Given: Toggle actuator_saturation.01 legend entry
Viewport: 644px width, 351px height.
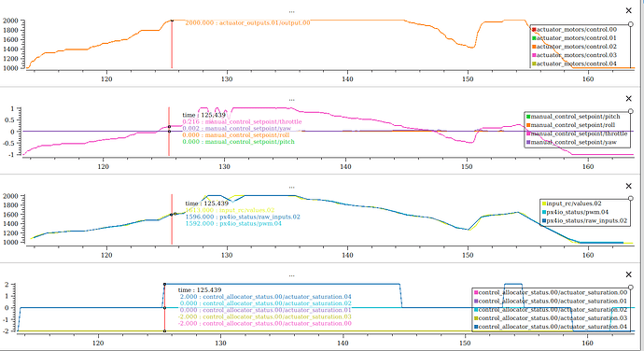Looking at the screenshot, I should coord(551,302).
